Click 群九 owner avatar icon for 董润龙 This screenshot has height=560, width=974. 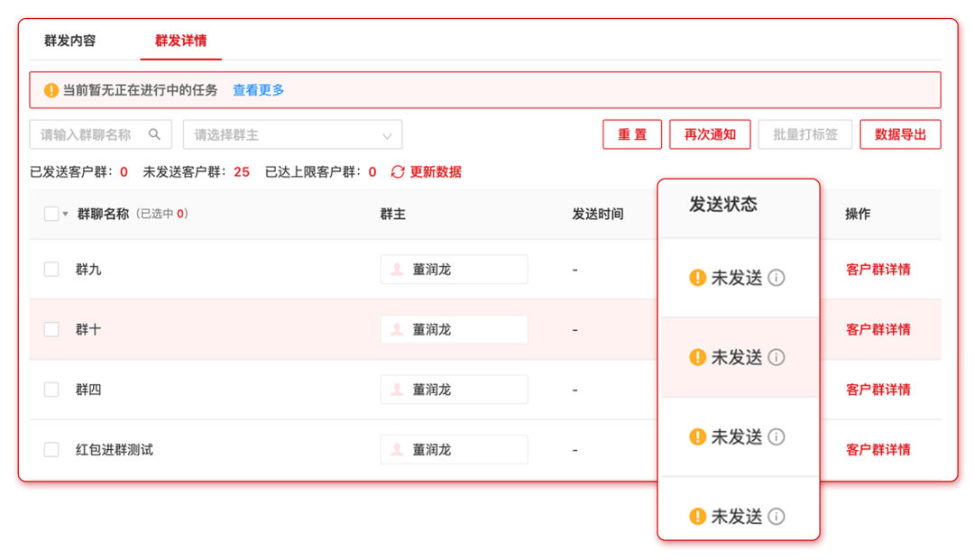coord(397,270)
